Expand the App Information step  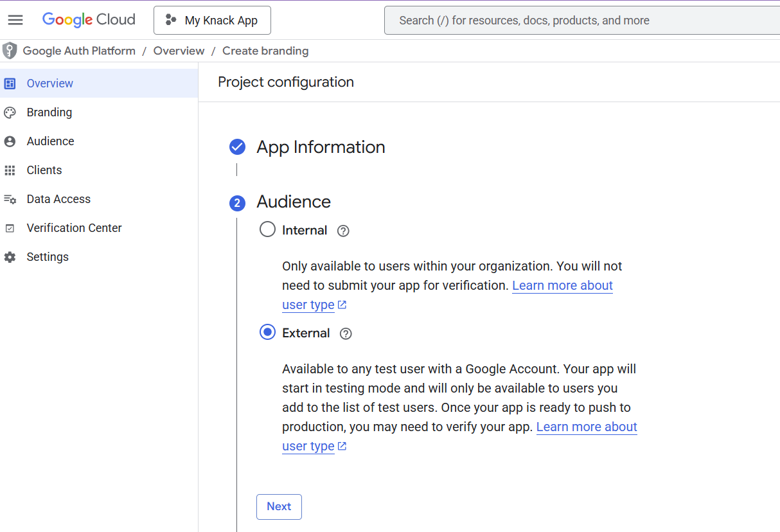click(x=321, y=147)
